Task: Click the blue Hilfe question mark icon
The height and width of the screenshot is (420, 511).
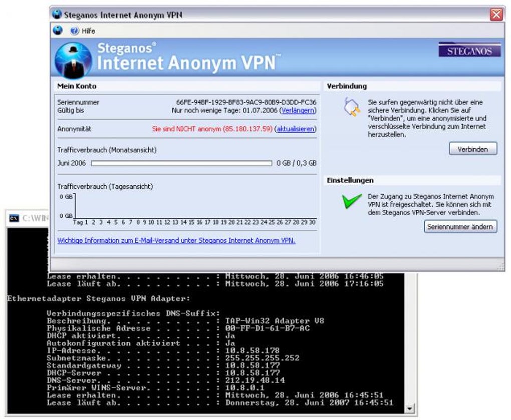Action: (x=75, y=31)
